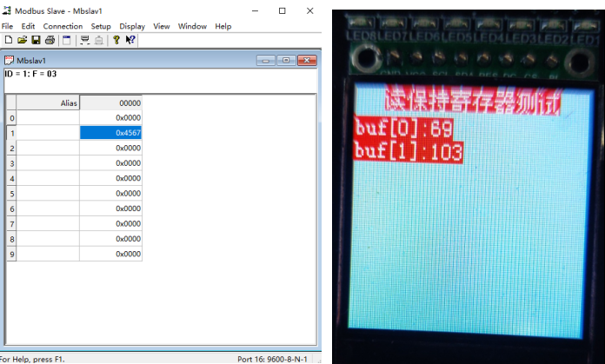The width and height of the screenshot is (605, 364).
Task: Click the Modbus Slave app title icon
Action: [x=7, y=10]
